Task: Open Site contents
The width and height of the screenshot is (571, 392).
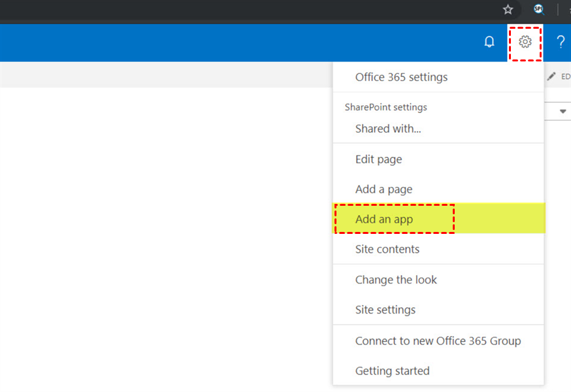Action: [387, 249]
